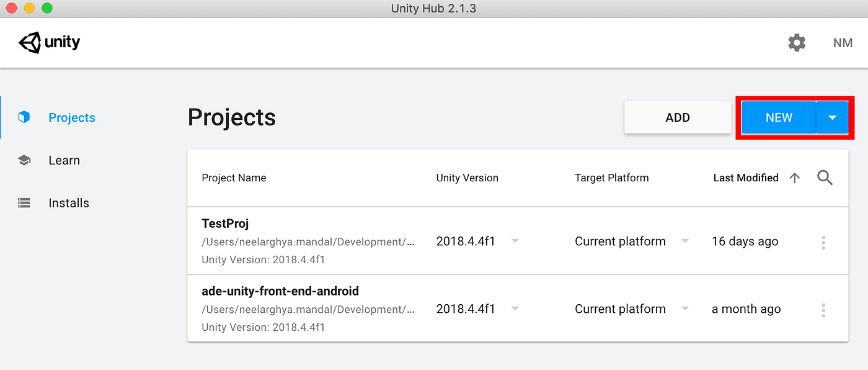868x370 pixels.
Task: Select the Projects sidebar icon
Action: coord(24,117)
